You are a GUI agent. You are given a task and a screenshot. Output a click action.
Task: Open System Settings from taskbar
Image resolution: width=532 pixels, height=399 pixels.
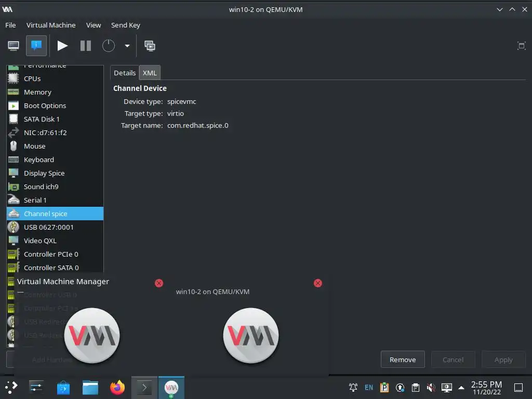coord(36,387)
